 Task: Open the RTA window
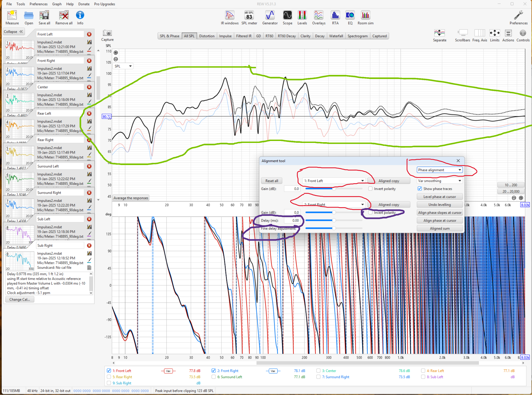point(335,17)
